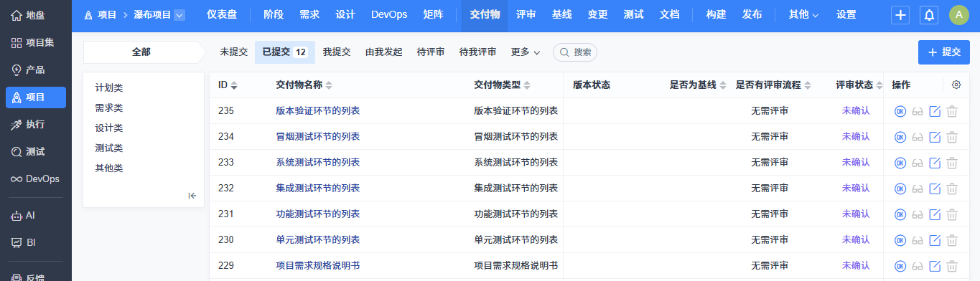Viewport: 980px width, 281px height.
Task: Click the glasses icon in row 232
Action: 918,189
